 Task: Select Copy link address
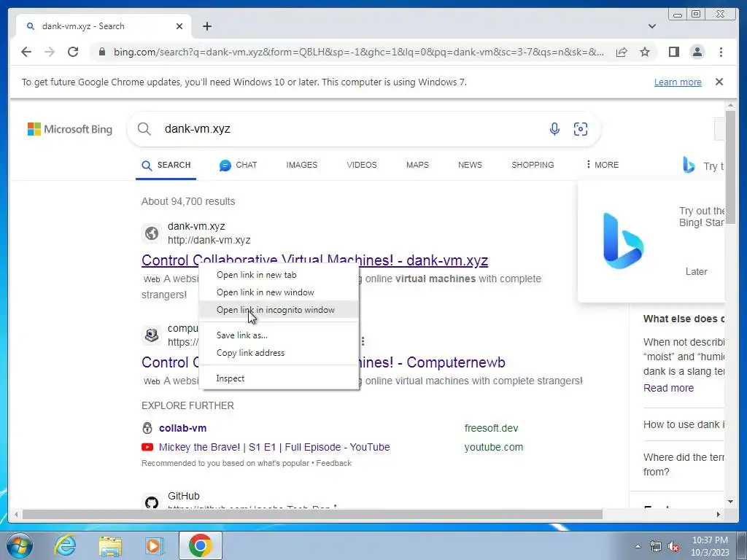pos(279,353)
